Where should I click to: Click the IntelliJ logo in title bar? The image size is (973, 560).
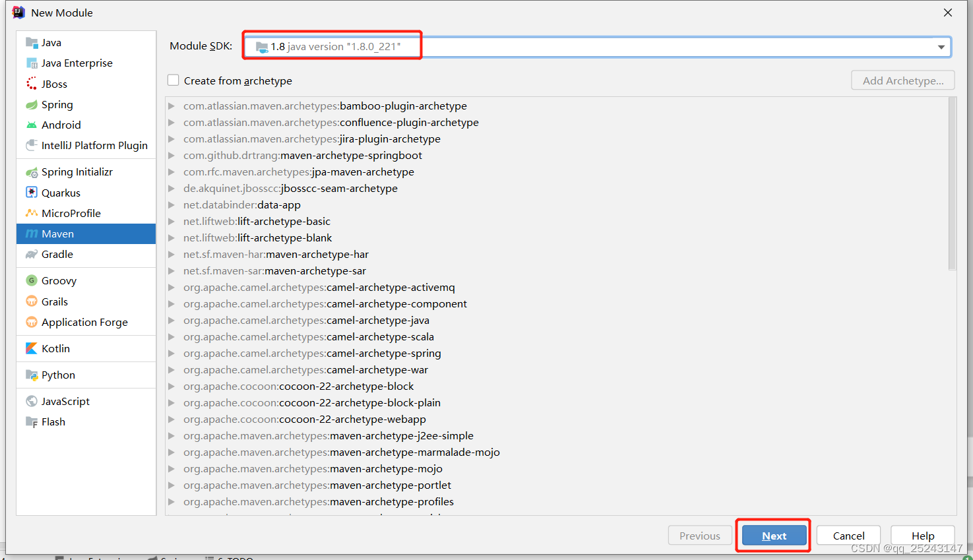click(x=18, y=13)
